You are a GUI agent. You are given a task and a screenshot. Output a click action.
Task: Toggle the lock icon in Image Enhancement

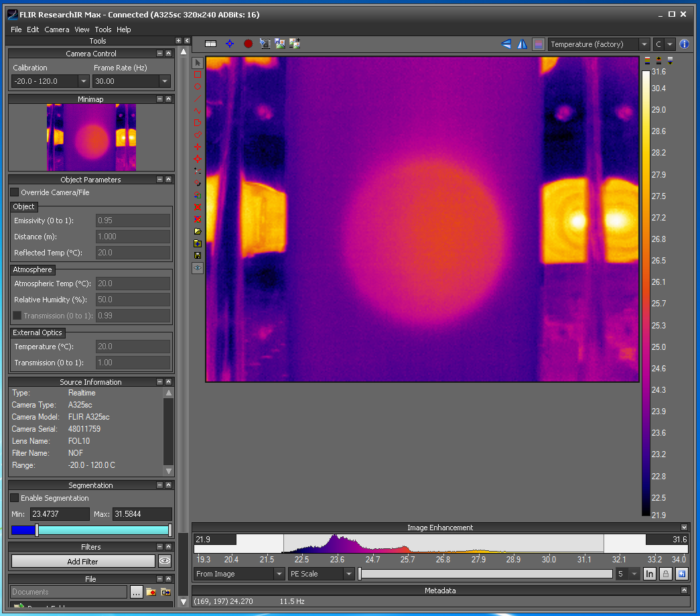click(x=666, y=574)
